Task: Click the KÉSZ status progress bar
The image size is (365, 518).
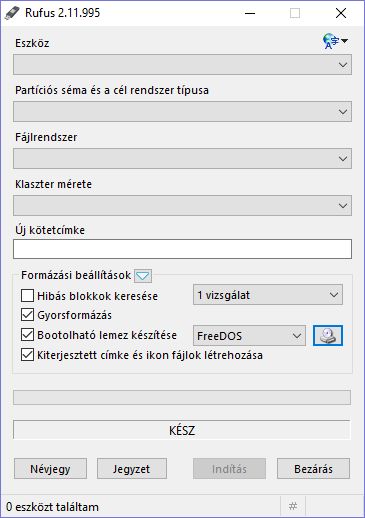Action: tap(182, 430)
